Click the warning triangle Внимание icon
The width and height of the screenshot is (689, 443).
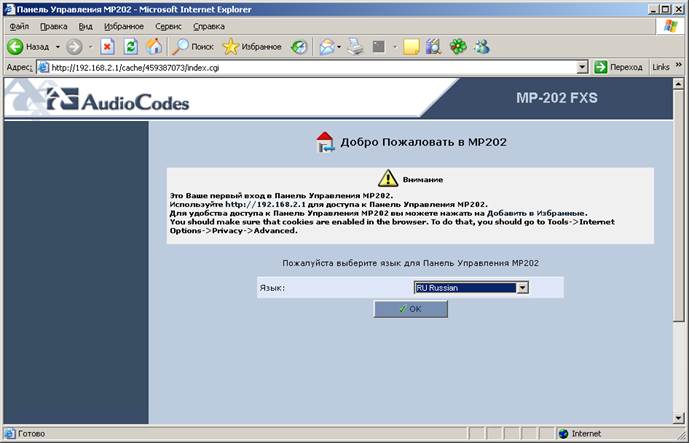point(388,178)
